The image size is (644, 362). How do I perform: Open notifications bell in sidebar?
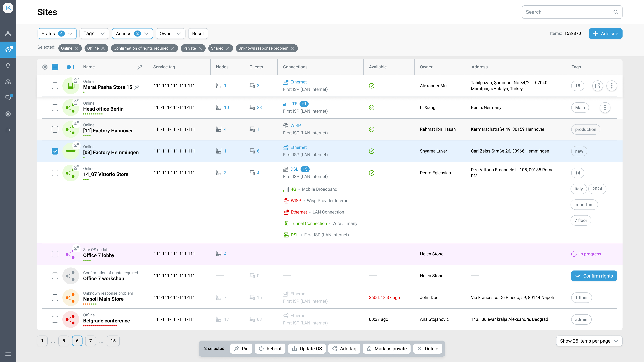(8, 66)
